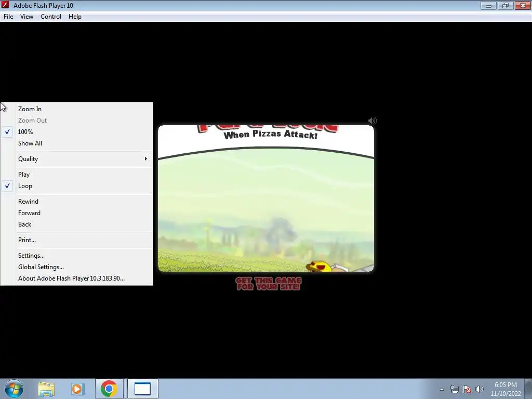Open Google Chrome from the taskbar

(x=109, y=389)
